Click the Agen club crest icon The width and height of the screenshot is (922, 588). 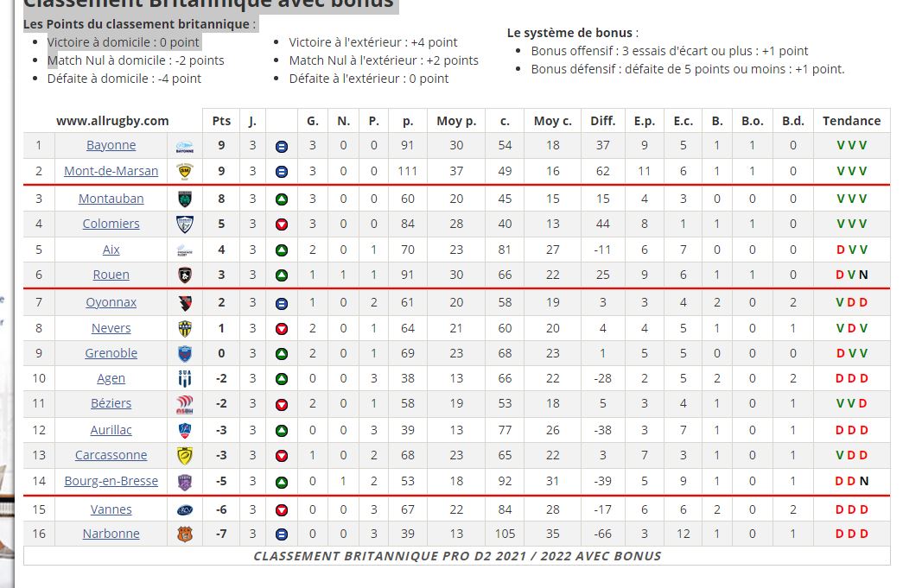185,379
